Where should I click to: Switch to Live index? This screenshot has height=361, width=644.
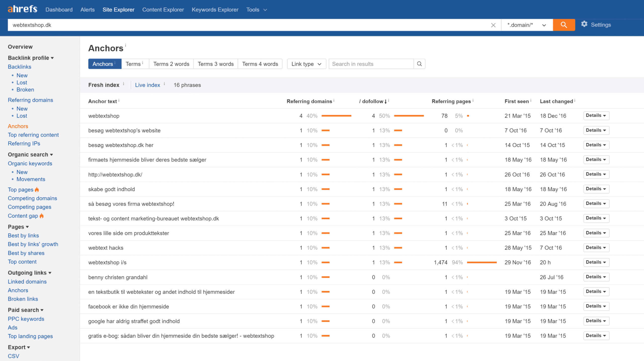pyautogui.click(x=147, y=85)
